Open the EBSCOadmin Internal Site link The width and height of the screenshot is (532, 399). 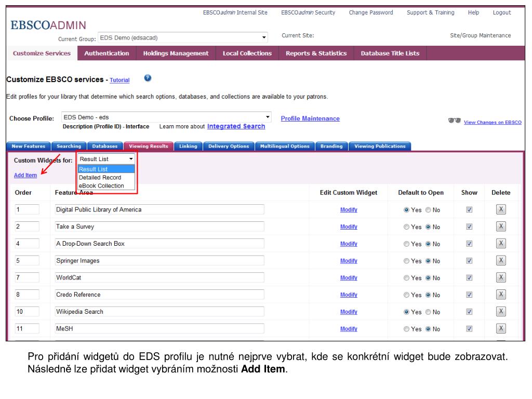pyautogui.click(x=235, y=12)
